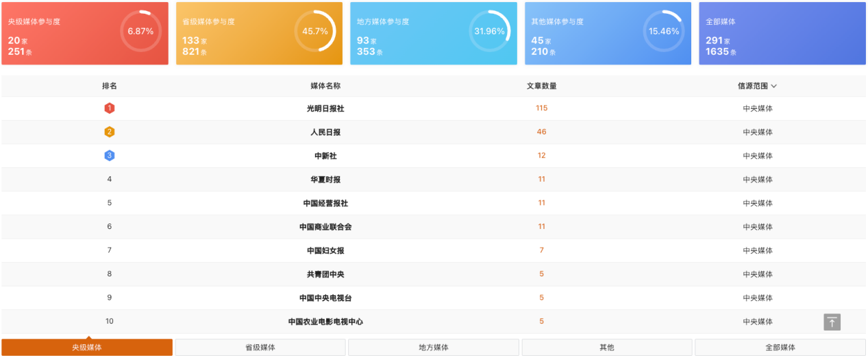Switch to the 地方媒体 tab
Viewport: 868px width, 360px height.
[434, 348]
